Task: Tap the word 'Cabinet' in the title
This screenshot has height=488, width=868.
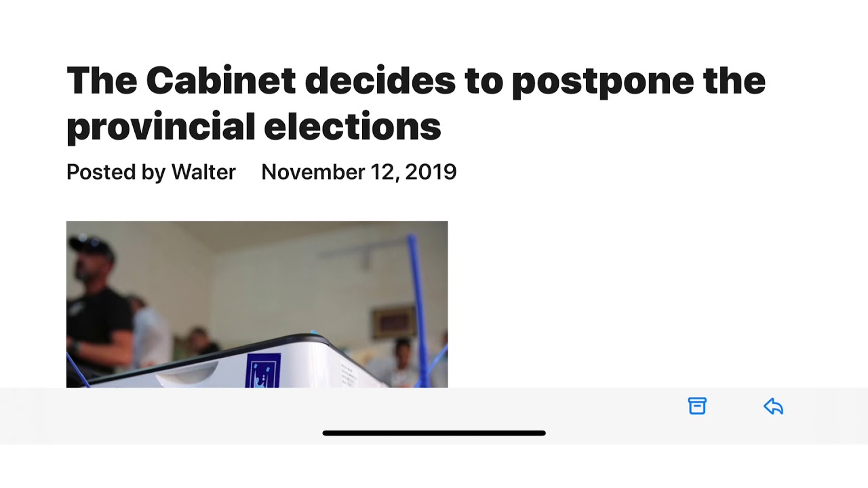Action: coord(220,81)
